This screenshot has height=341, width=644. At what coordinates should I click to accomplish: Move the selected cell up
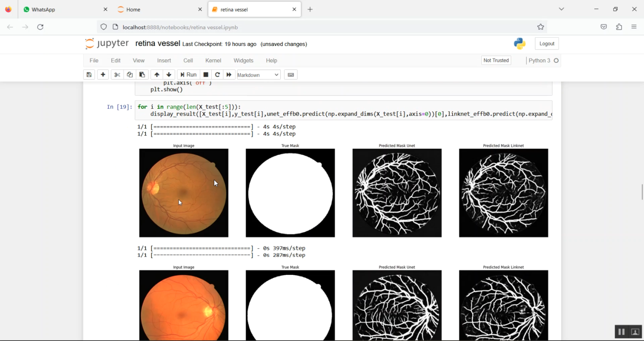156,74
